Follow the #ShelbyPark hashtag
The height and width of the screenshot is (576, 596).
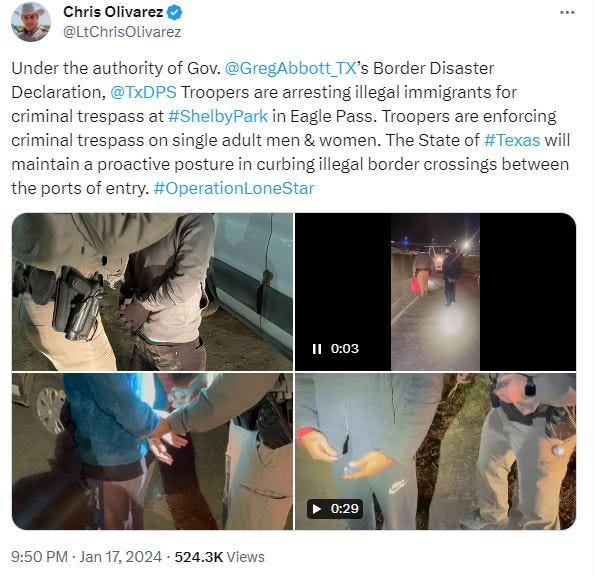[x=218, y=116]
